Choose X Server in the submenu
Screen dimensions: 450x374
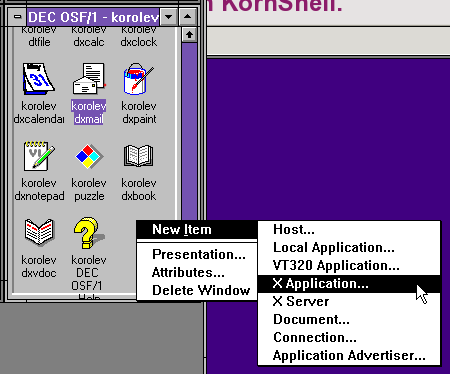[x=349, y=301]
